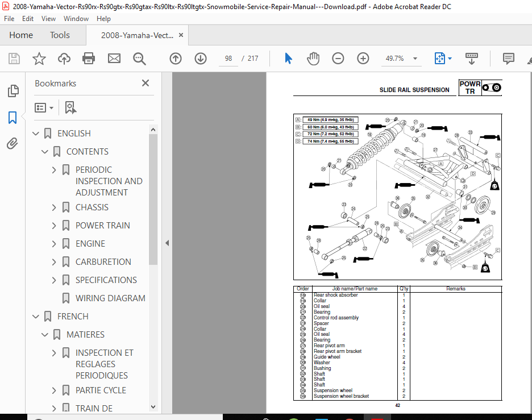The width and height of the screenshot is (532, 420).
Task: Jump to POWER TRAIN bookmark
Action: point(102,225)
